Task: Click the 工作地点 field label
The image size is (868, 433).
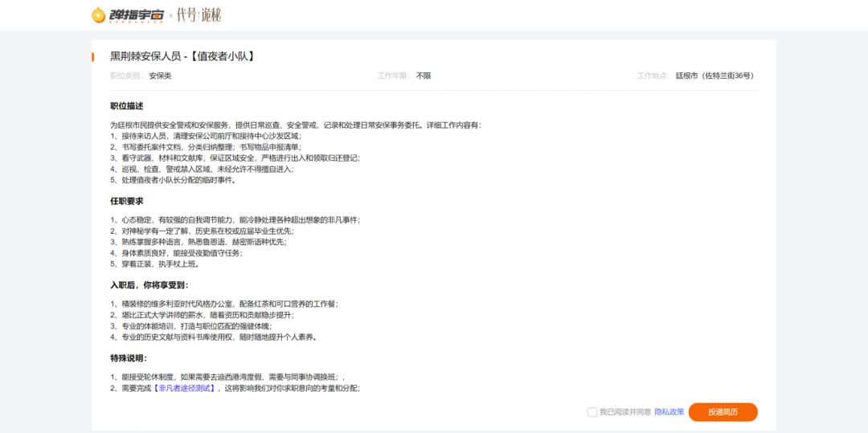Action: point(653,76)
